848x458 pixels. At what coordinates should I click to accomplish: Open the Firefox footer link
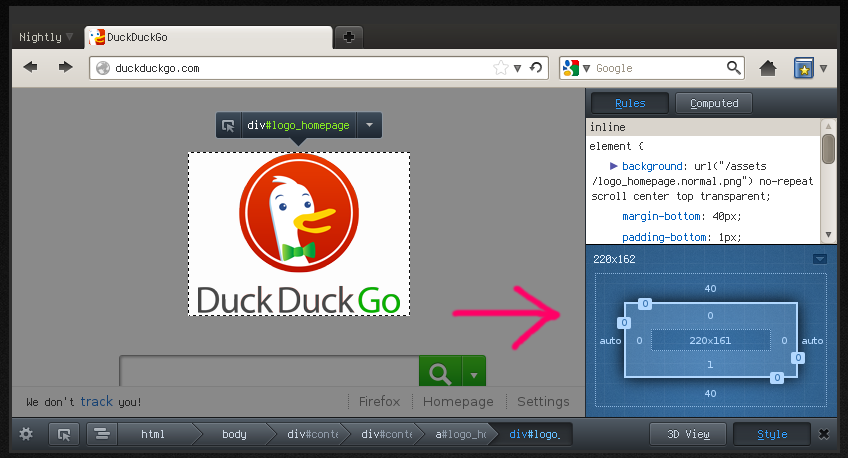pyautogui.click(x=379, y=401)
